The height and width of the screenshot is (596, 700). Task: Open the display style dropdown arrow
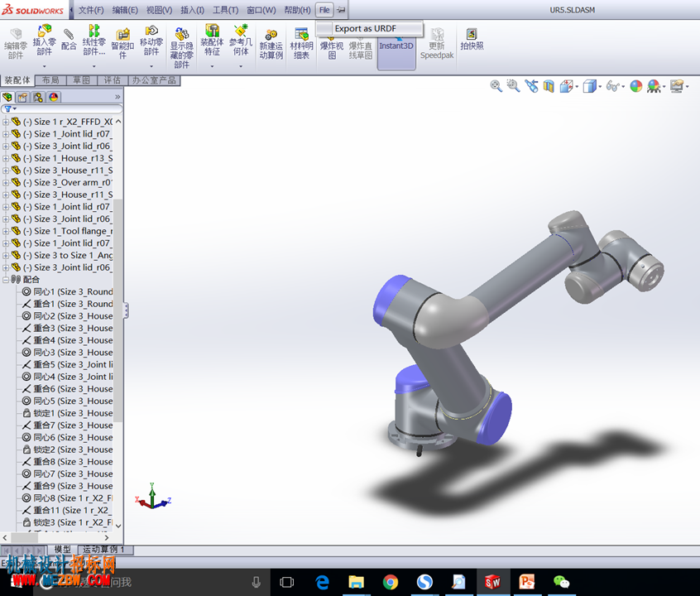600,86
